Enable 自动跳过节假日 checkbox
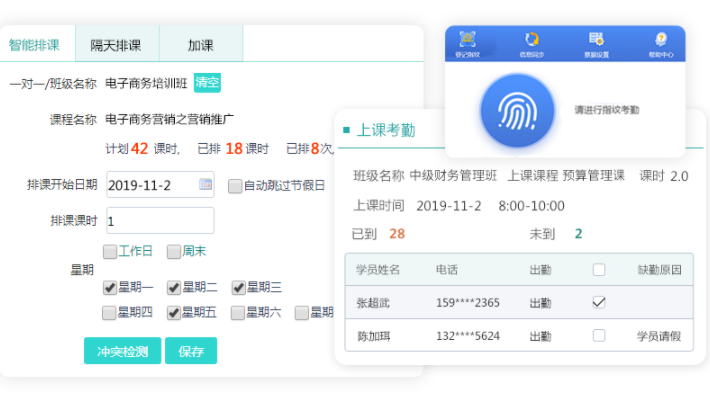 coord(235,185)
